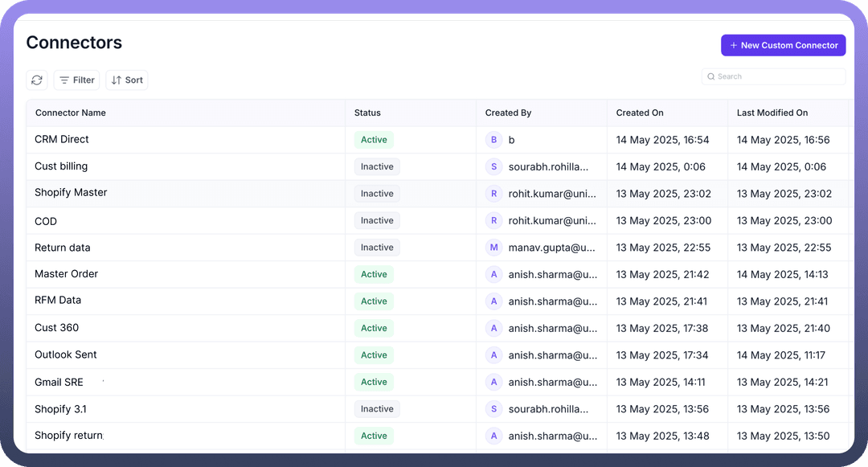
Task: Click the S avatar in Cust billing row
Action: tap(494, 167)
